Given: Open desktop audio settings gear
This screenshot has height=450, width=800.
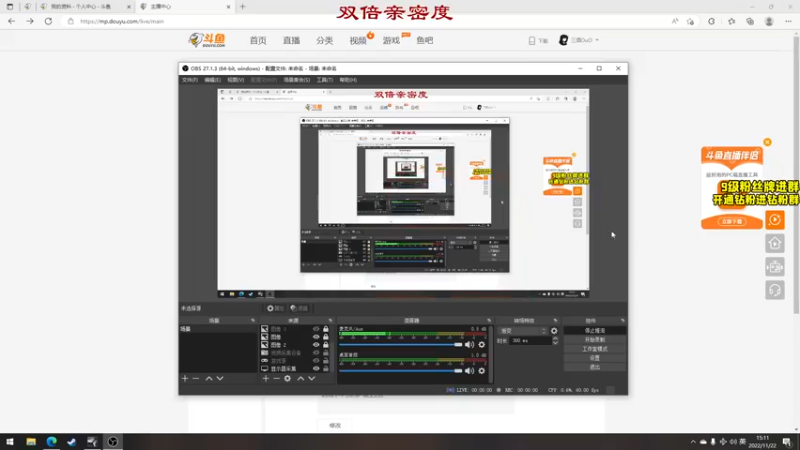Looking at the screenshot, I should [482, 371].
